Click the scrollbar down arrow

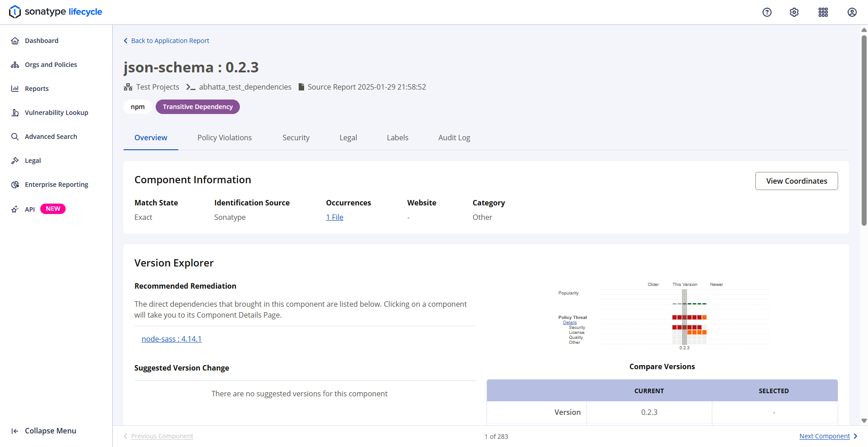pyautogui.click(x=864, y=420)
